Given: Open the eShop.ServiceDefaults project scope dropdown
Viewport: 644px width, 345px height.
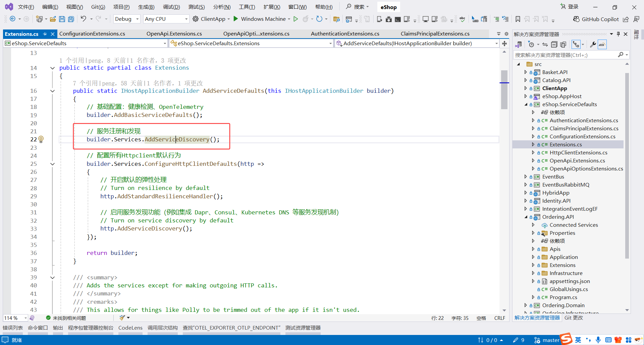Looking at the screenshot, I should (86, 43).
